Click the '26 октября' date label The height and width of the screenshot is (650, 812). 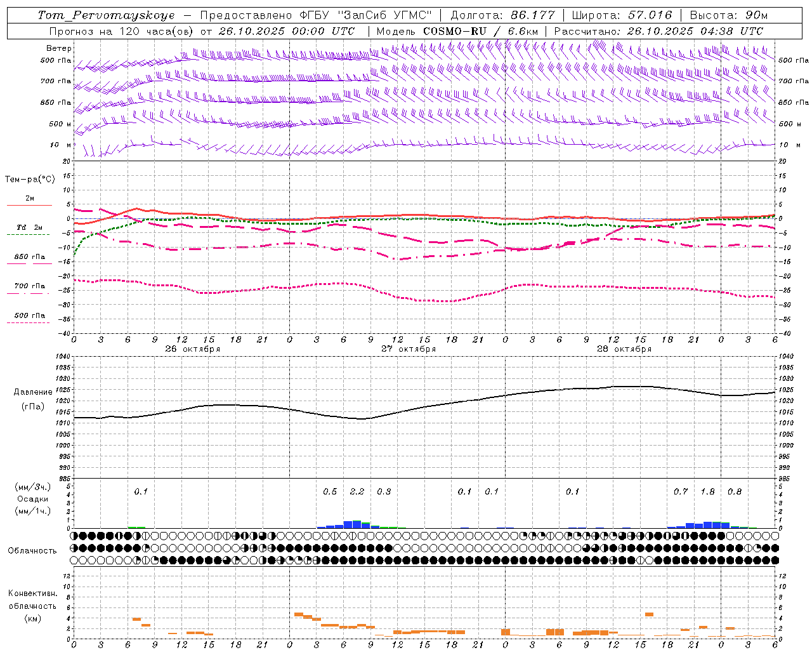(193, 349)
